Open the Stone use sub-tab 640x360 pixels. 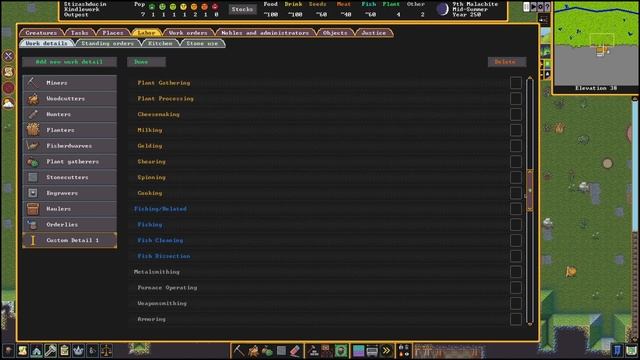[202, 43]
